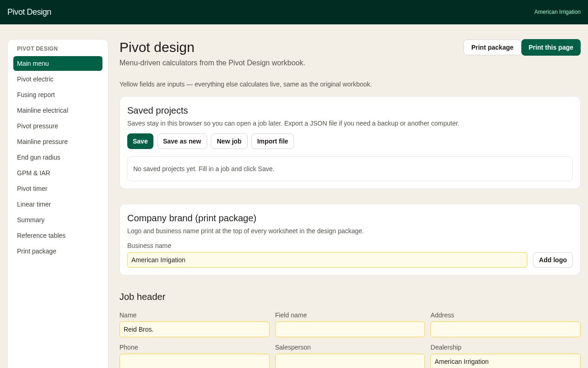The image size is (588, 368).
Task: Open the Main menu sidebar item
Action: point(58,63)
